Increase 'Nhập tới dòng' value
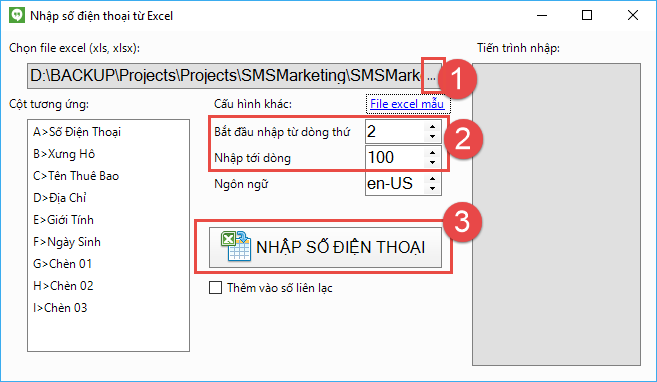This screenshot has width=657, height=382. click(x=432, y=152)
